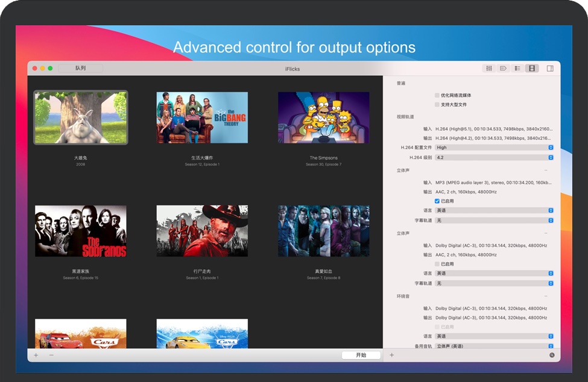This screenshot has height=382, width=588.
Task: Select the film strip tracks icon
Action: [x=531, y=69]
